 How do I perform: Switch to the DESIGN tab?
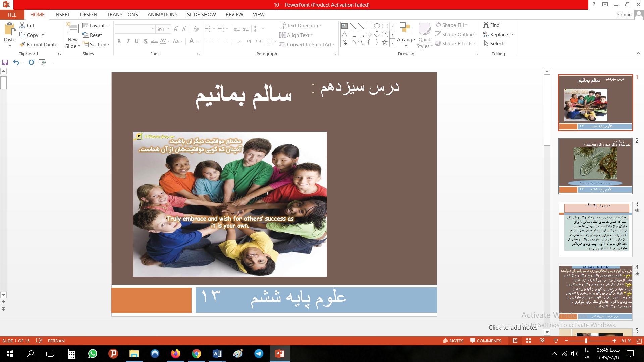pyautogui.click(x=89, y=15)
